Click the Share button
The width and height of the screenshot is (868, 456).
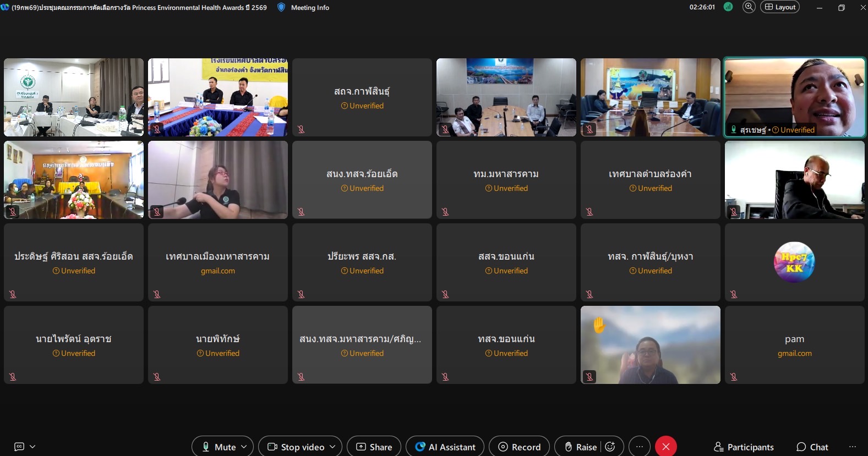coord(374,447)
